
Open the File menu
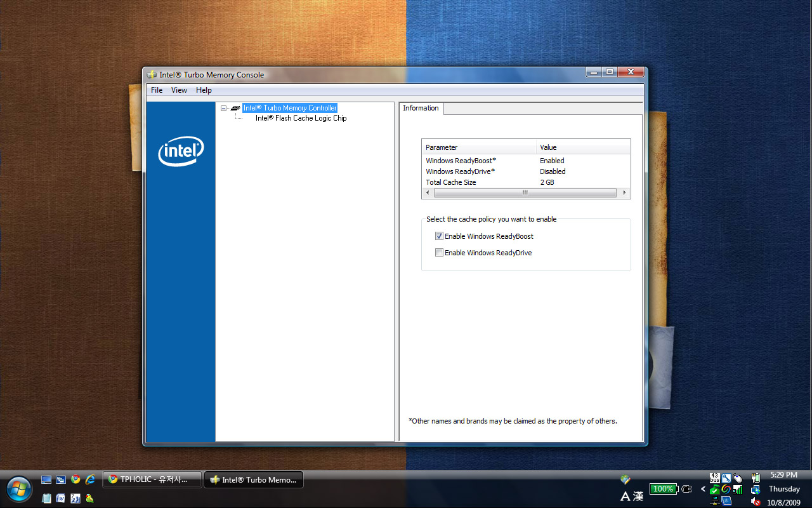pos(157,90)
